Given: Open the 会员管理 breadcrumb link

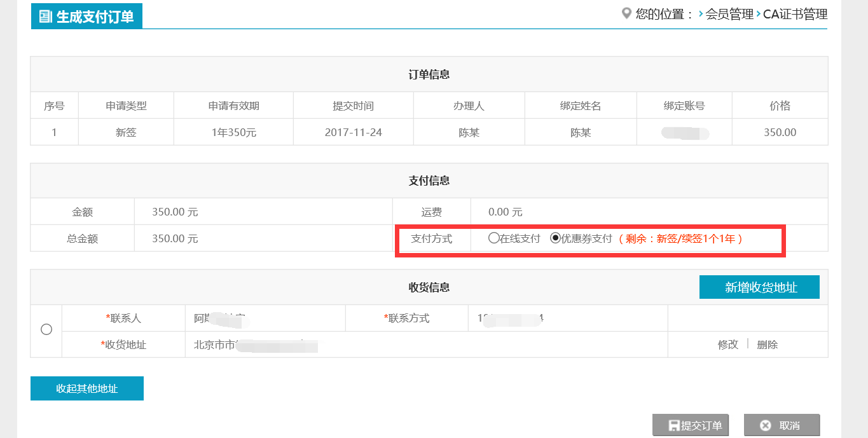Looking at the screenshot, I should point(729,14).
